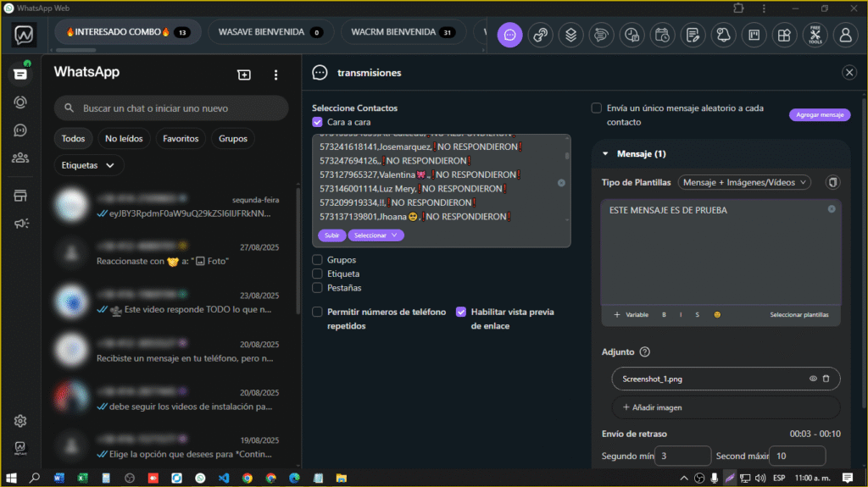Click the Agregar mensaje button

coord(819,114)
